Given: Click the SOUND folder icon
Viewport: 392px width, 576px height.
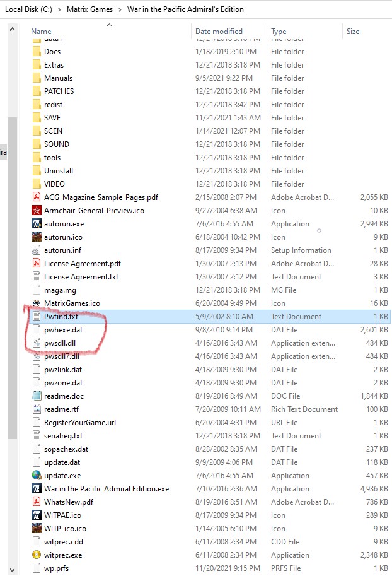Looking at the screenshot, I should pyautogui.click(x=37, y=144).
